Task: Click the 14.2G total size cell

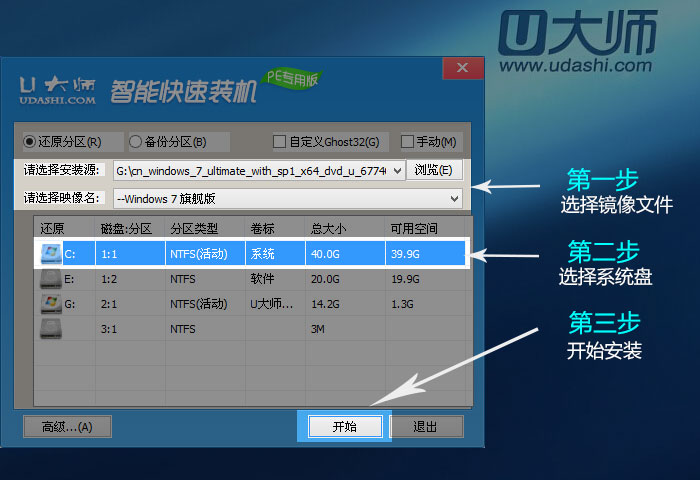Action: (345, 304)
